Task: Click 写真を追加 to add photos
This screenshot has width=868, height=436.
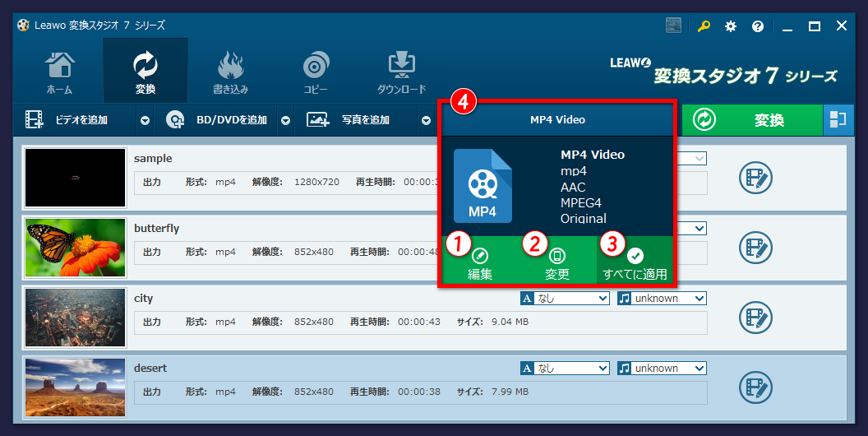Action: pos(355,120)
